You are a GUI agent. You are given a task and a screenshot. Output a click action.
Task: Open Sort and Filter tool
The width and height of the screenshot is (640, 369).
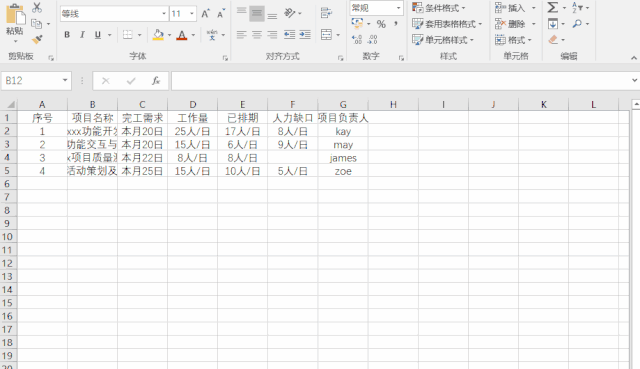coord(577,8)
